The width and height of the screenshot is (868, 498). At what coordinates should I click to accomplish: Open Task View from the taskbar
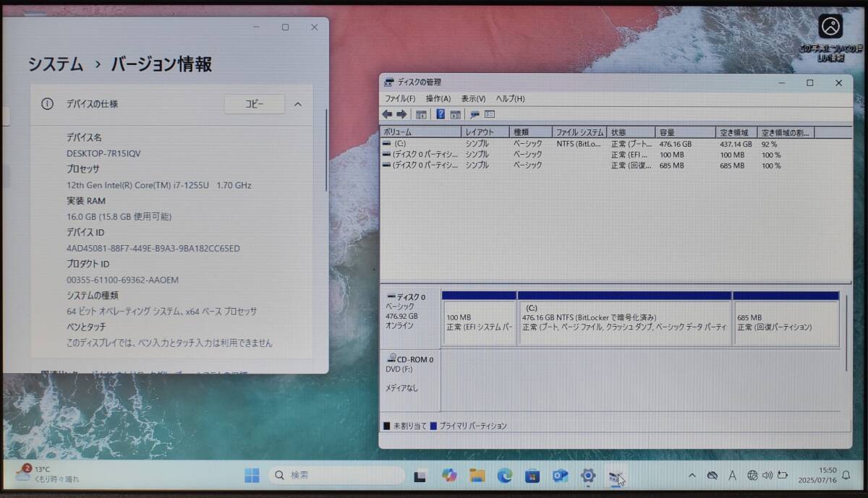420,476
